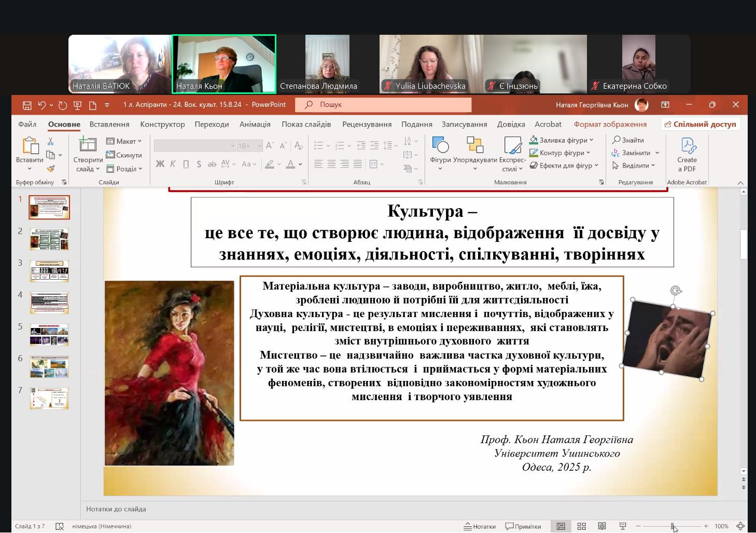Toggle Comments (Примітки) pane in status bar
This screenshot has width=756, height=533.
(x=523, y=526)
